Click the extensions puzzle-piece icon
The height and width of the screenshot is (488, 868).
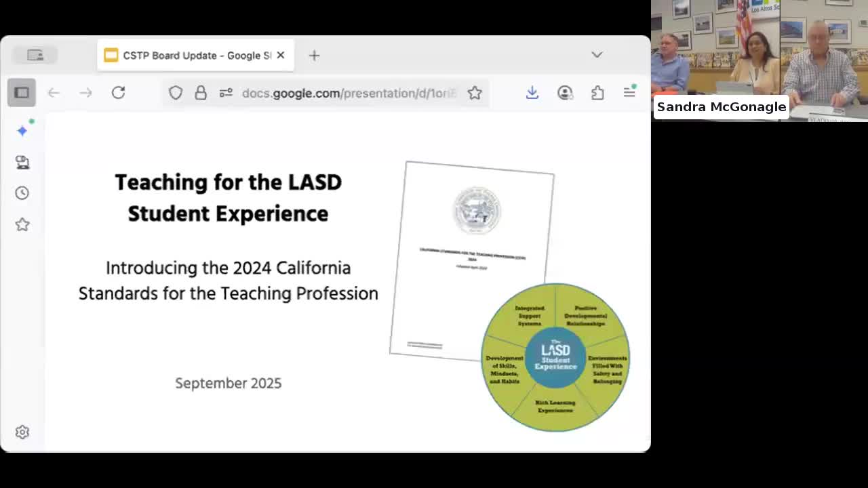[597, 92]
